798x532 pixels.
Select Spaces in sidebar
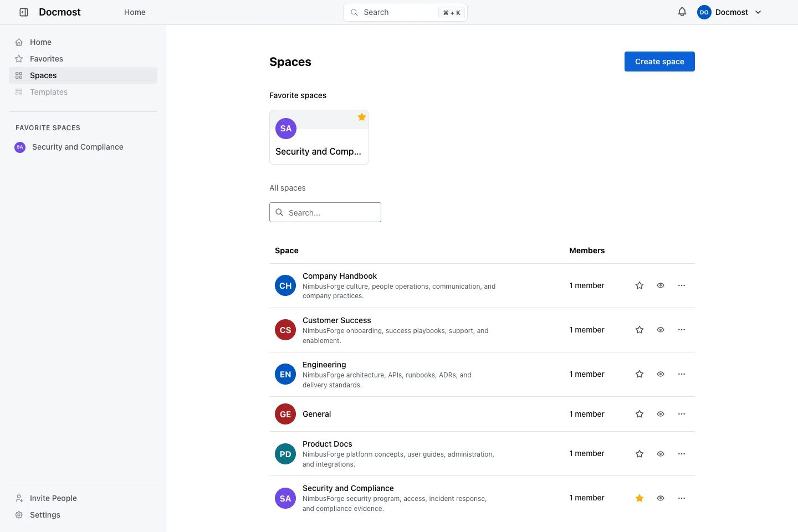coord(83,75)
